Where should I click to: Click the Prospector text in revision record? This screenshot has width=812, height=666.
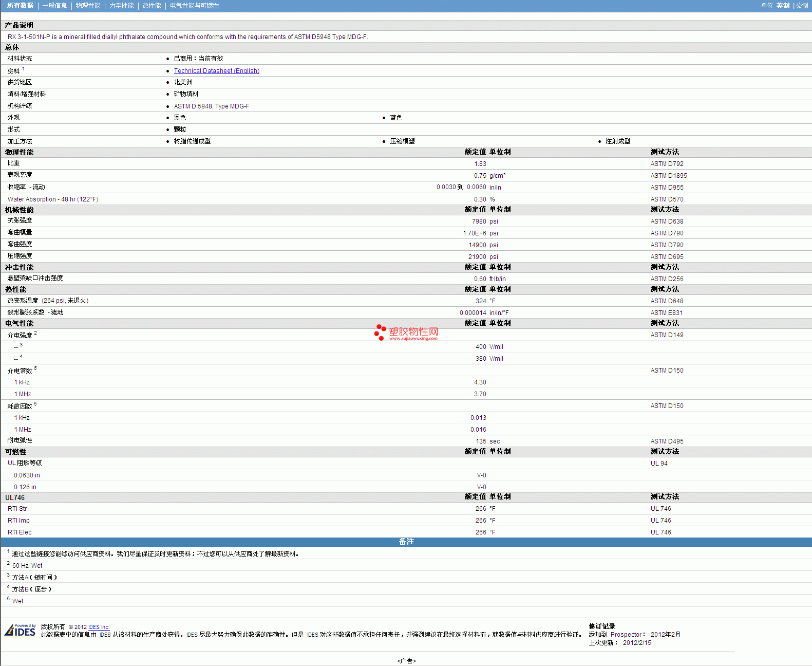(626, 635)
